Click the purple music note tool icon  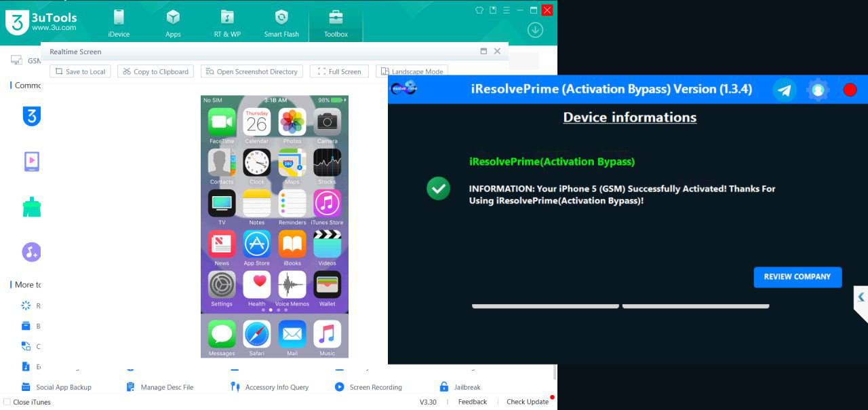31,252
